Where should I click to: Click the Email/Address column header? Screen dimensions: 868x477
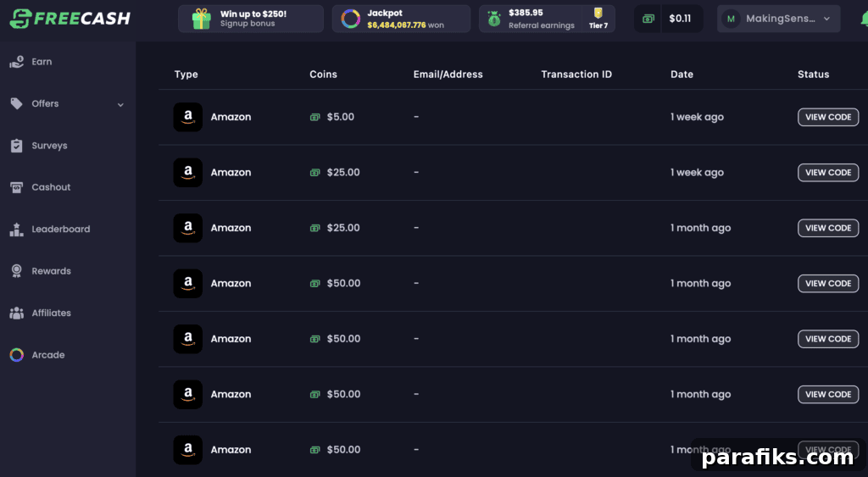448,75
